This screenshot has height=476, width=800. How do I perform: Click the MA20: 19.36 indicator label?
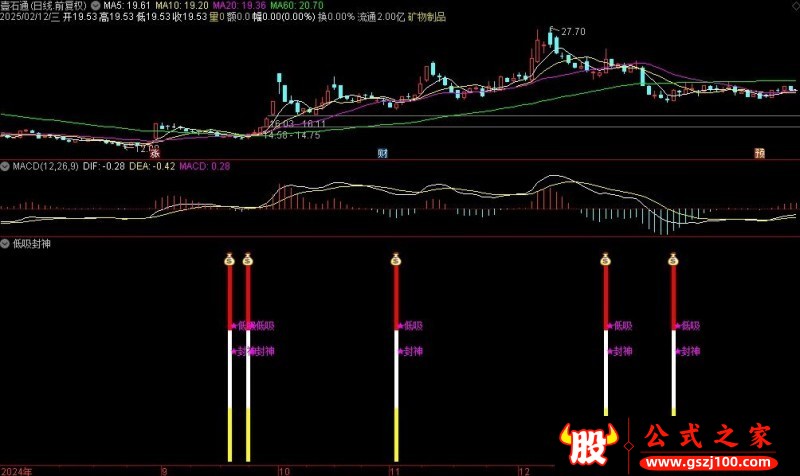click(x=239, y=6)
